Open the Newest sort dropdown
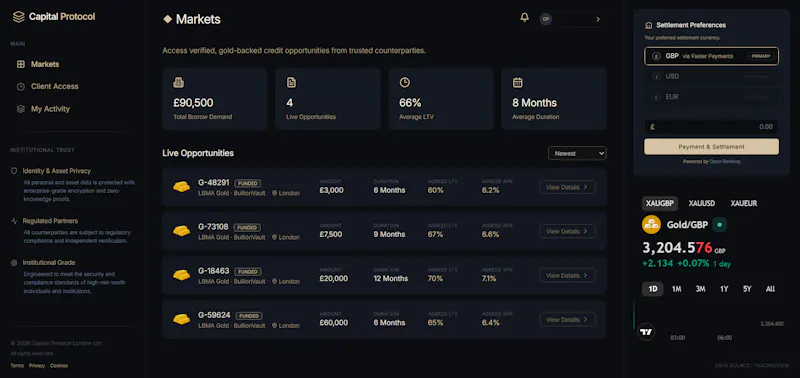 point(577,153)
